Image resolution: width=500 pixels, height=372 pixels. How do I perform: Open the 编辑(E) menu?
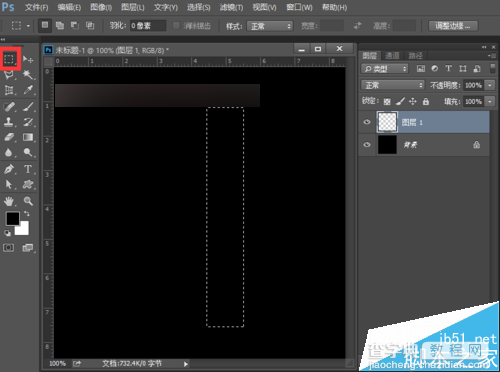(x=69, y=7)
